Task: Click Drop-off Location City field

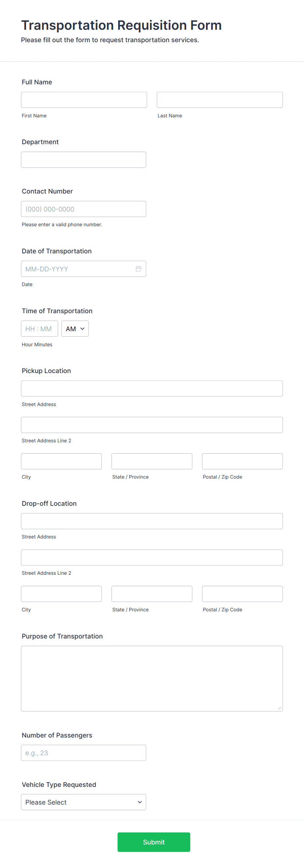Action: (x=61, y=594)
